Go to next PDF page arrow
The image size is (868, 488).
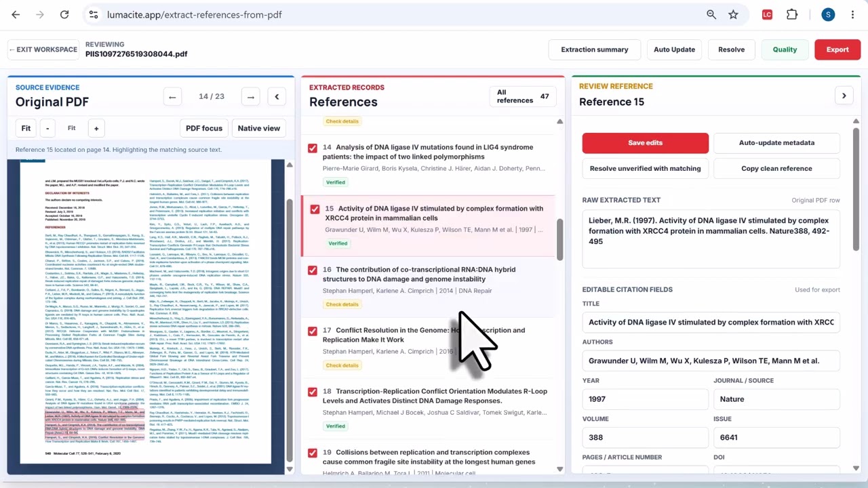(251, 97)
